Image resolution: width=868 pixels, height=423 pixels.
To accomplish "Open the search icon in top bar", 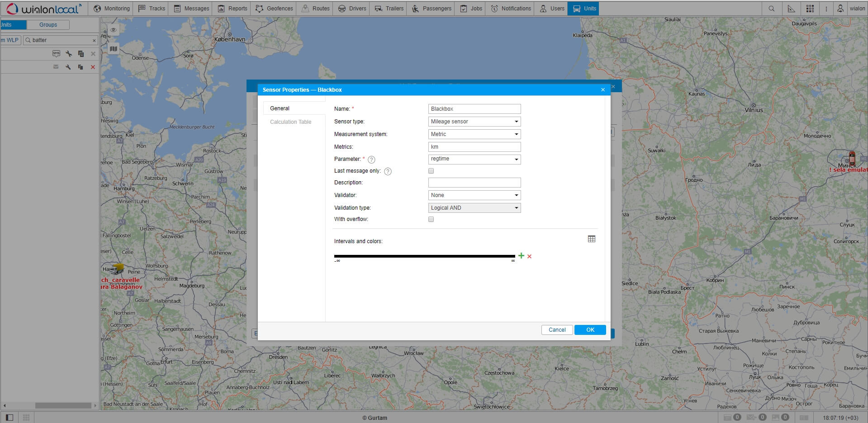I will click(x=771, y=9).
